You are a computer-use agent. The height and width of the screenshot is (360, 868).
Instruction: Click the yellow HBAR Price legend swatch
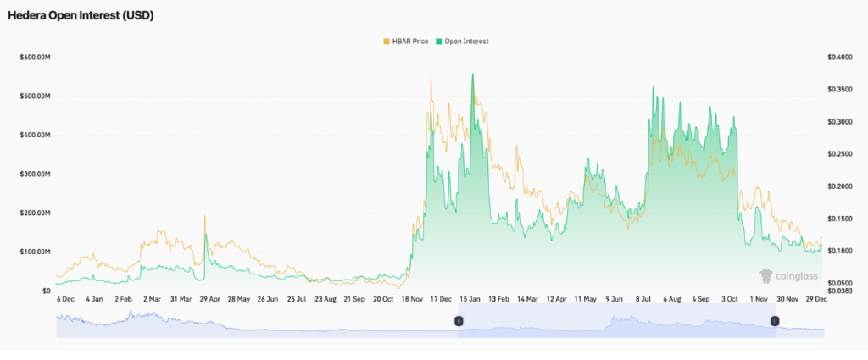tap(387, 42)
